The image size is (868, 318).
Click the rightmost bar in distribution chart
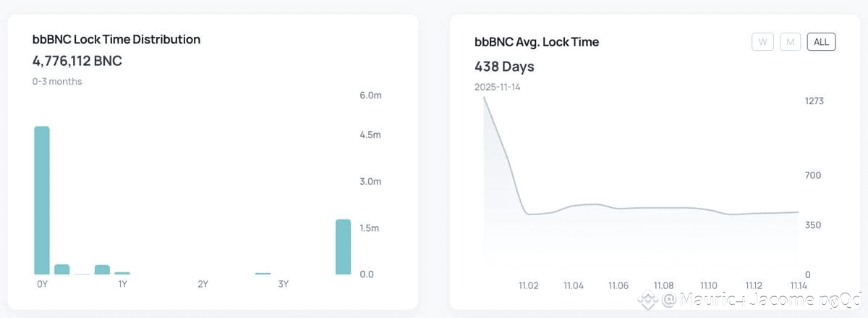344,246
